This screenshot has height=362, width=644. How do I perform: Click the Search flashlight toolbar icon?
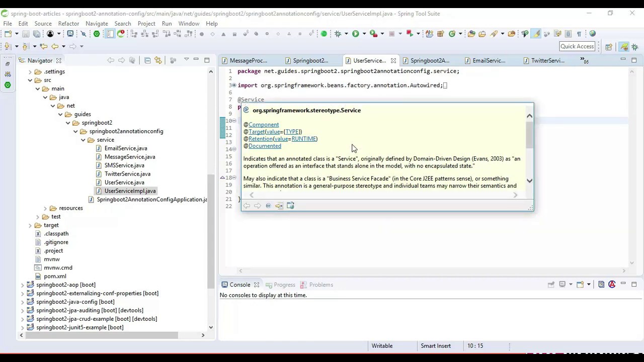494,34
